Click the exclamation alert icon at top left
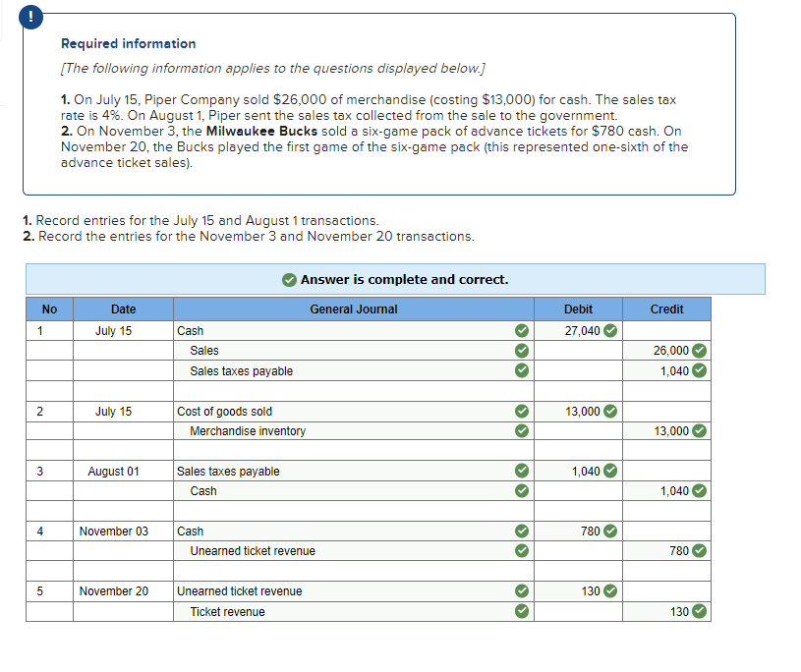This screenshot has width=801, height=672. (x=30, y=17)
